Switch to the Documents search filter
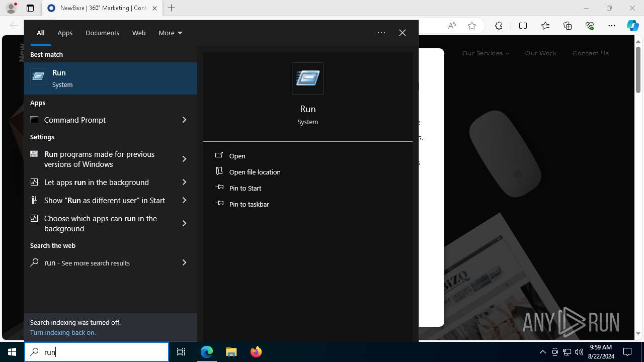The image size is (644, 362). click(102, 33)
